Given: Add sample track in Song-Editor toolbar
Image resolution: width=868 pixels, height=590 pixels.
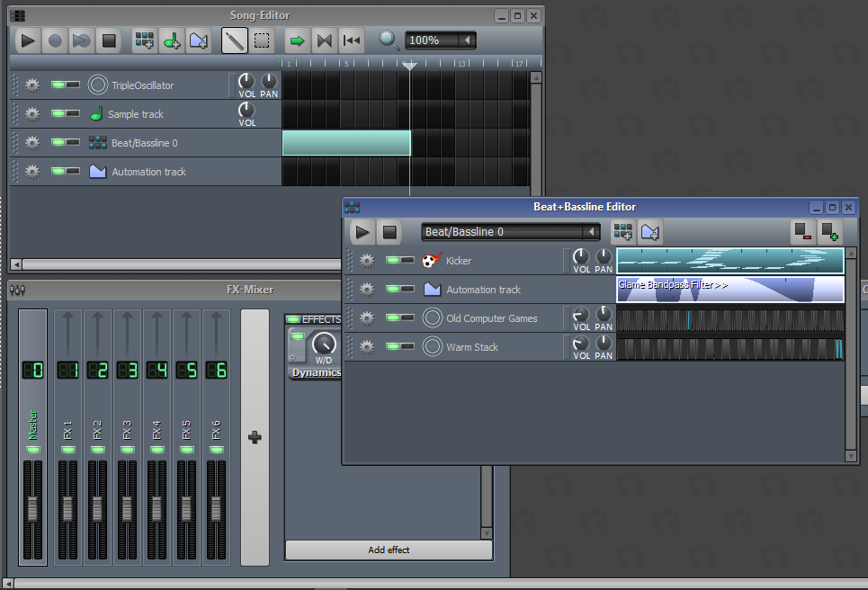Looking at the screenshot, I should tap(172, 40).
